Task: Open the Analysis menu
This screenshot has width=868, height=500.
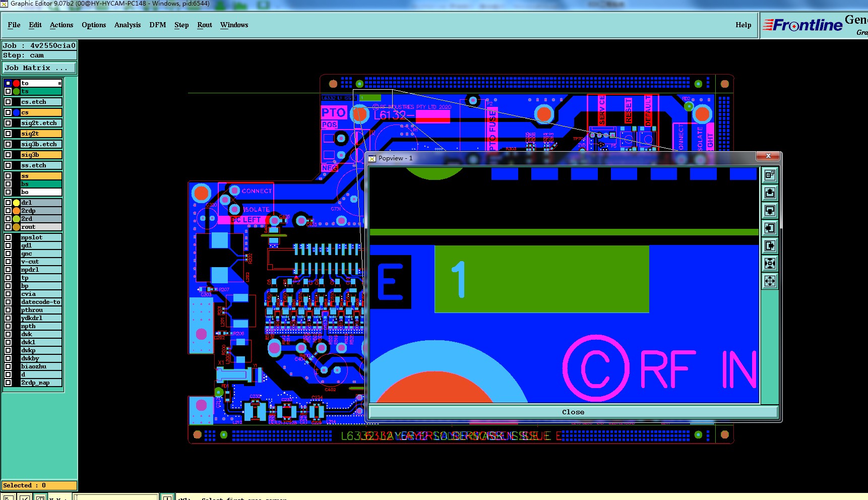Action: [128, 25]
